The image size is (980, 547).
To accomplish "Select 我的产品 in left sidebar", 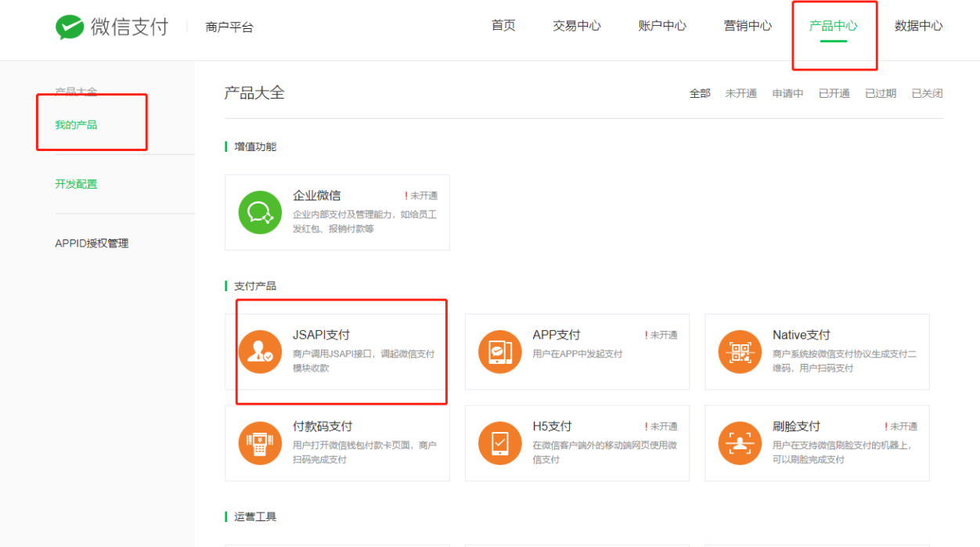I will [76, 125].
